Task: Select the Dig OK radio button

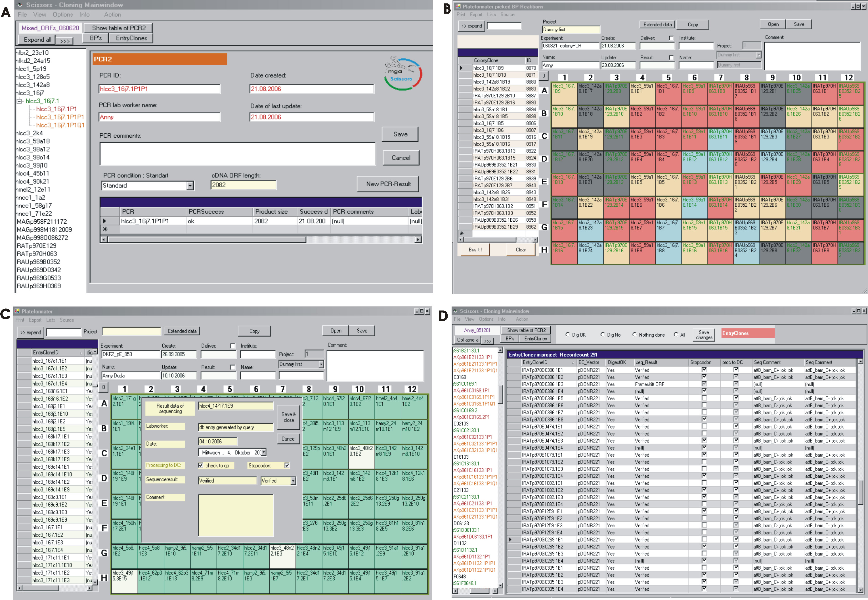Action: (x=568, y=334)
